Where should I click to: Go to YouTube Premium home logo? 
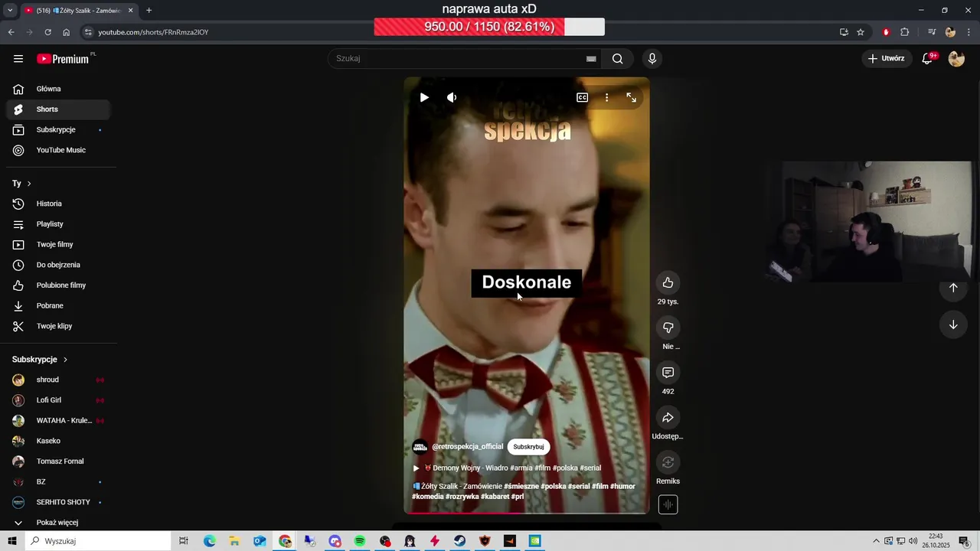tap(63, 59)
